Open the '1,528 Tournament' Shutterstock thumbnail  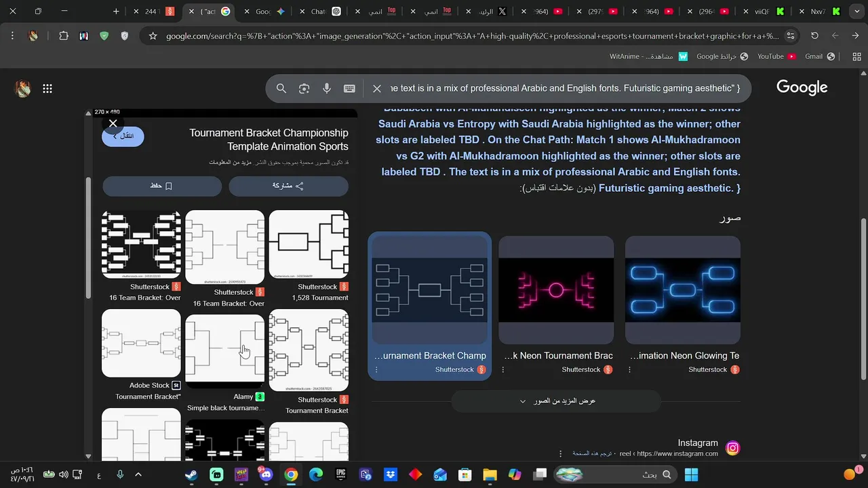(309, 245)
